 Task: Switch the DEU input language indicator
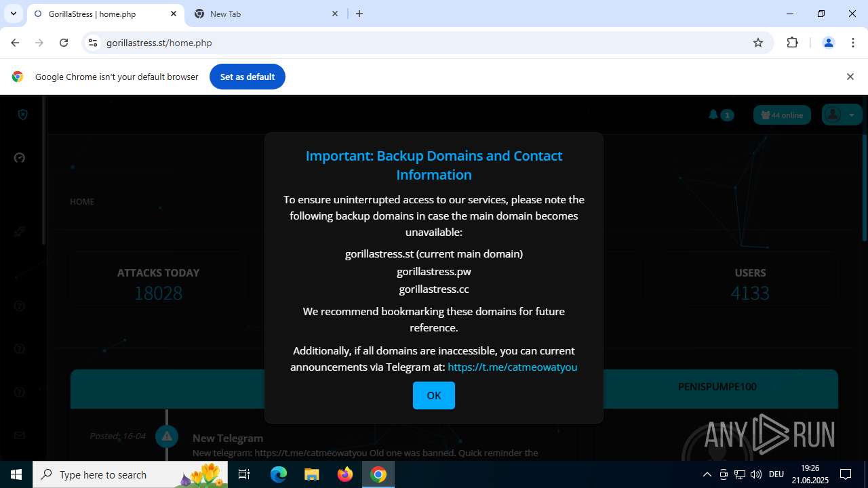click(x=776, y=474)
